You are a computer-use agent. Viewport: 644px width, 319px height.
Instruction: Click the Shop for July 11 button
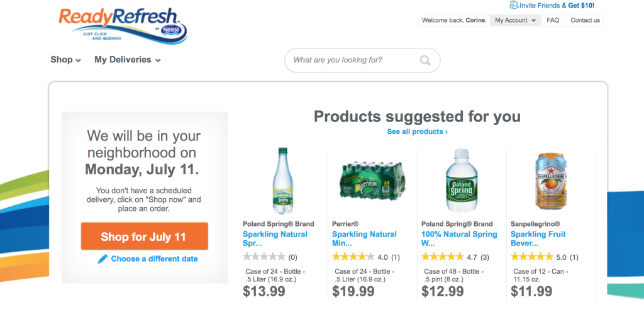145,237
